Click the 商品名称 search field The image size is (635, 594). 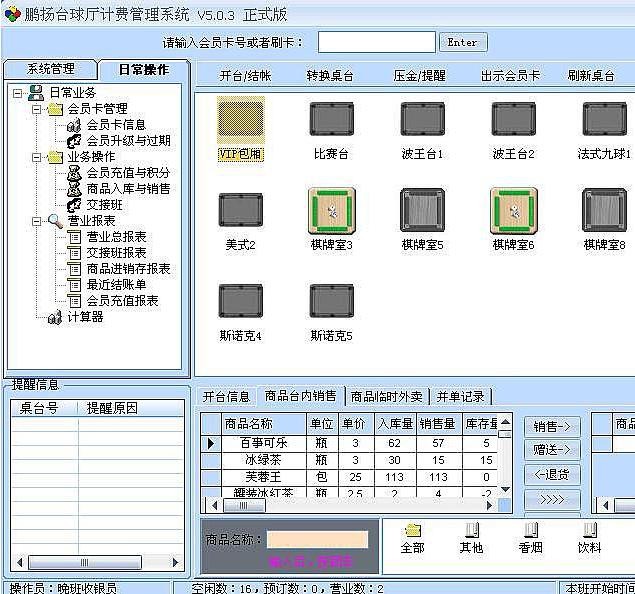[316, 540]
